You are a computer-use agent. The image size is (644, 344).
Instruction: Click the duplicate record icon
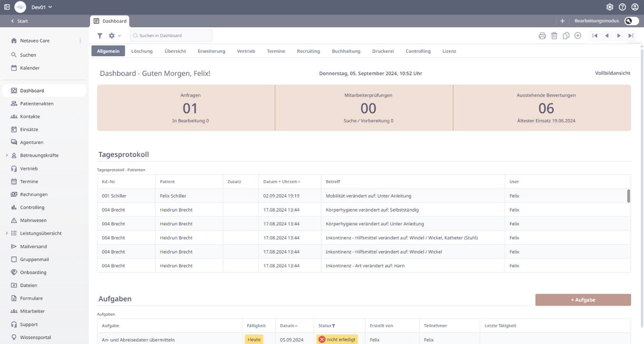pyautogui.click(x=566, y=36)
